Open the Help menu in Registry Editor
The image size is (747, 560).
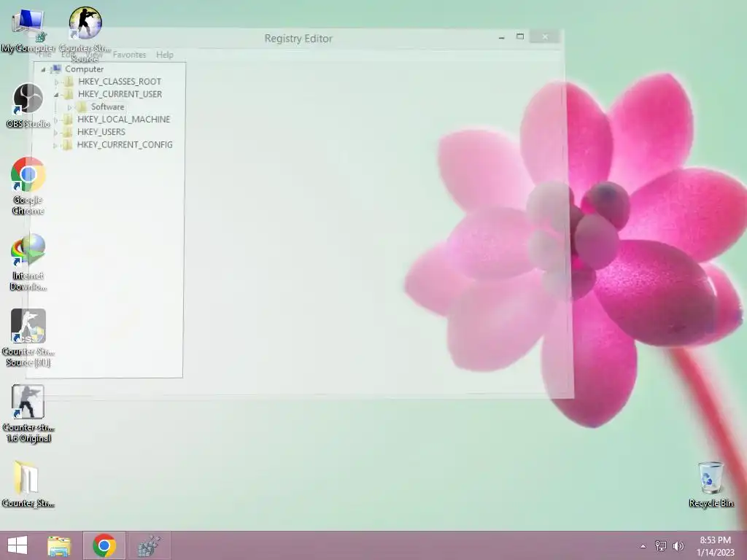pyautogui.click(x=165, y=55)
